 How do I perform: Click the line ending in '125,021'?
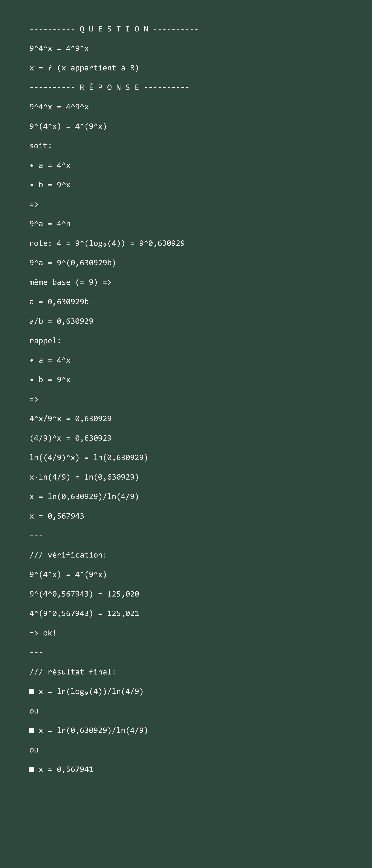point(84,613)
